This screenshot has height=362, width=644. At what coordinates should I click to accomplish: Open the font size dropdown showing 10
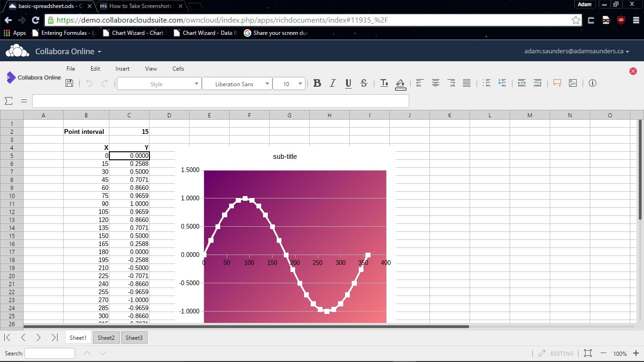coord(289,84)
